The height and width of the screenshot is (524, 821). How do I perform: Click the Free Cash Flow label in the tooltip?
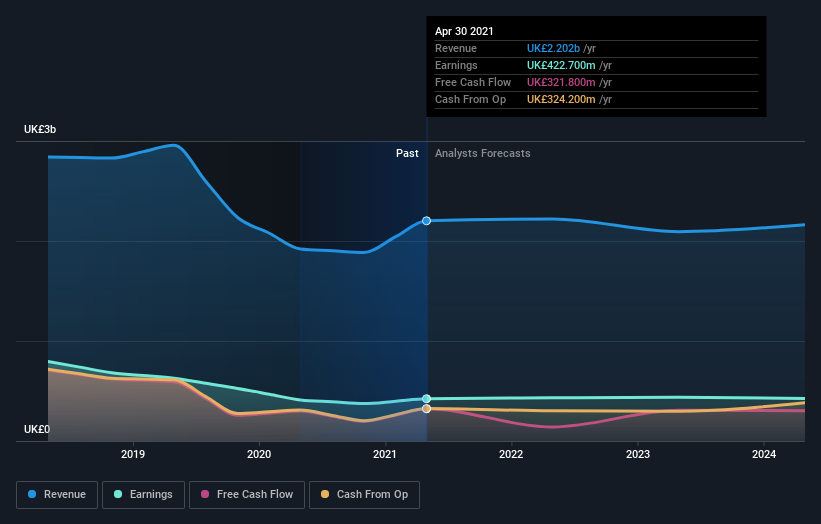pyautogui.click(x=473, y=82)
